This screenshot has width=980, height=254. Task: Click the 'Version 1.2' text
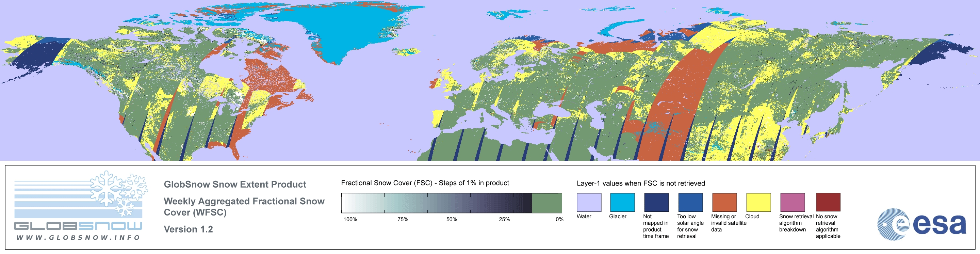coord(188,229)
